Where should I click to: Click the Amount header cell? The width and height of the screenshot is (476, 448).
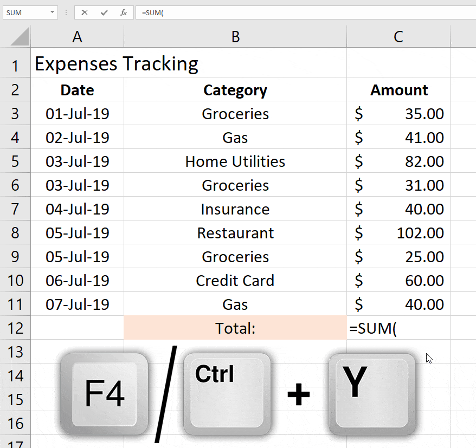398,90
